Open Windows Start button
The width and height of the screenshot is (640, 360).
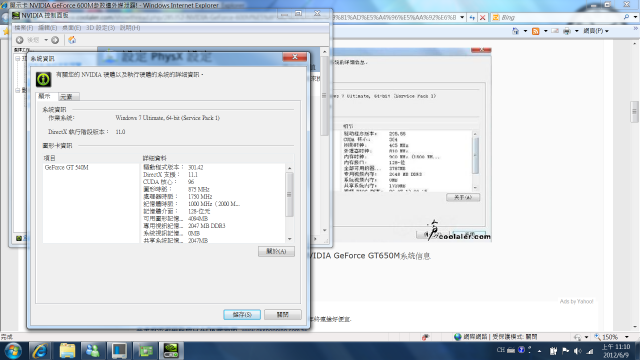pyautogui.click(x=13, y=351)
